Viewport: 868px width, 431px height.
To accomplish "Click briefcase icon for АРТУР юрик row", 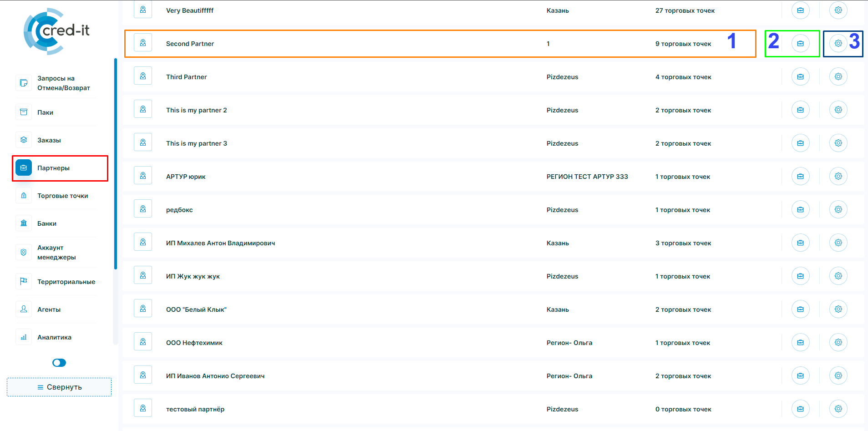I will click(x=800, y=177).
